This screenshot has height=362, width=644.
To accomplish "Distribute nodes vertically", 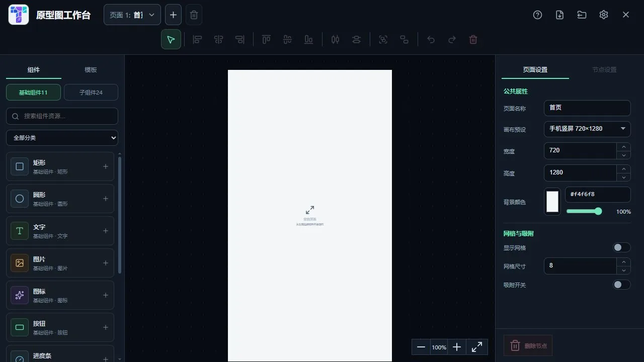I will (x=356, y=40).
